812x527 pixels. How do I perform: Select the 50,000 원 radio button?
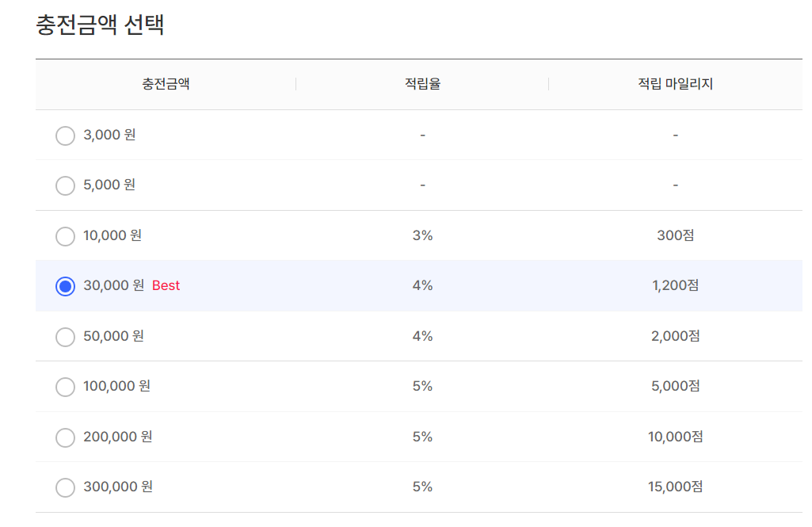click(65, 337)
